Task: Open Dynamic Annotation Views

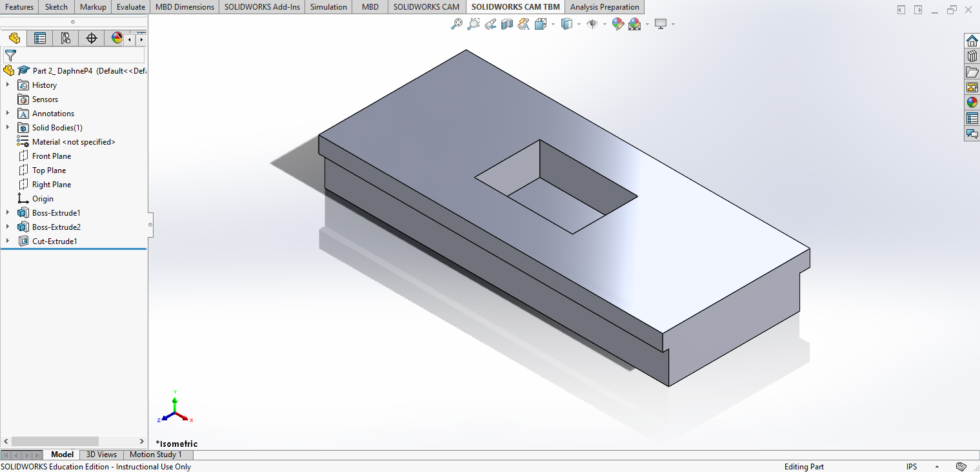Action: (524, 24)
